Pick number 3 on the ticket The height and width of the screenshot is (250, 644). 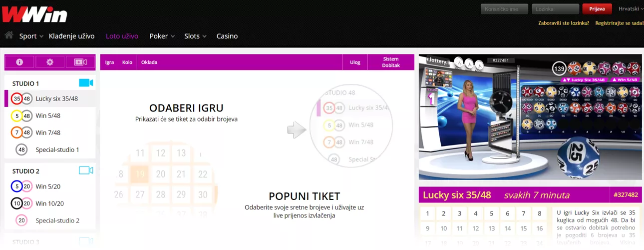[x=459, y=213]
